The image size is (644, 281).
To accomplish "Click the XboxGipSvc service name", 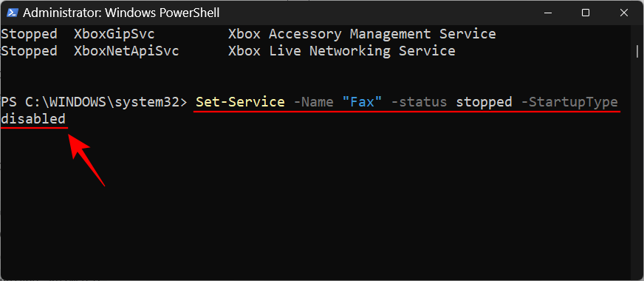I will pos(114,34).
